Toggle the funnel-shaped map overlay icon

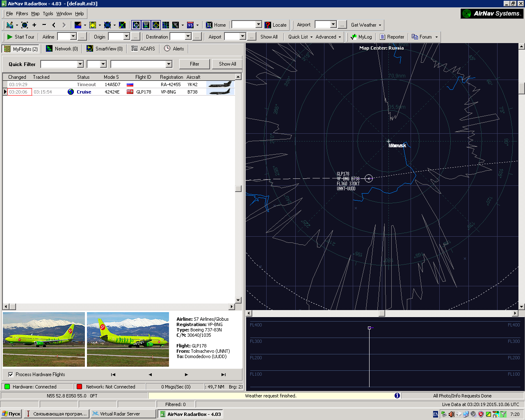146,25
